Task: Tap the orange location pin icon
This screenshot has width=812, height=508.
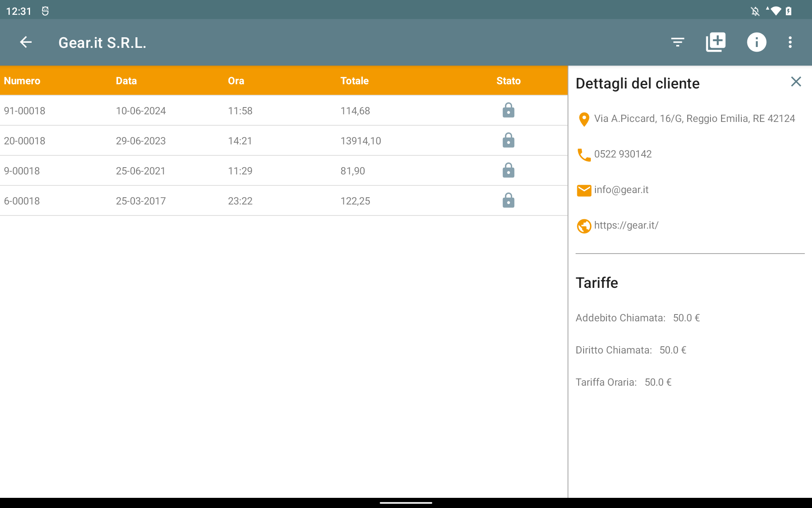Action: pos(584,119)
